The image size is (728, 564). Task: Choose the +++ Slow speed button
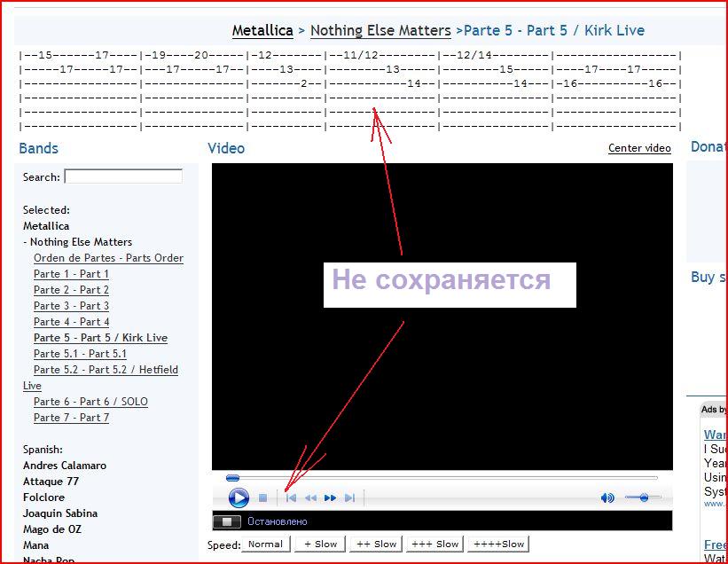435,544
